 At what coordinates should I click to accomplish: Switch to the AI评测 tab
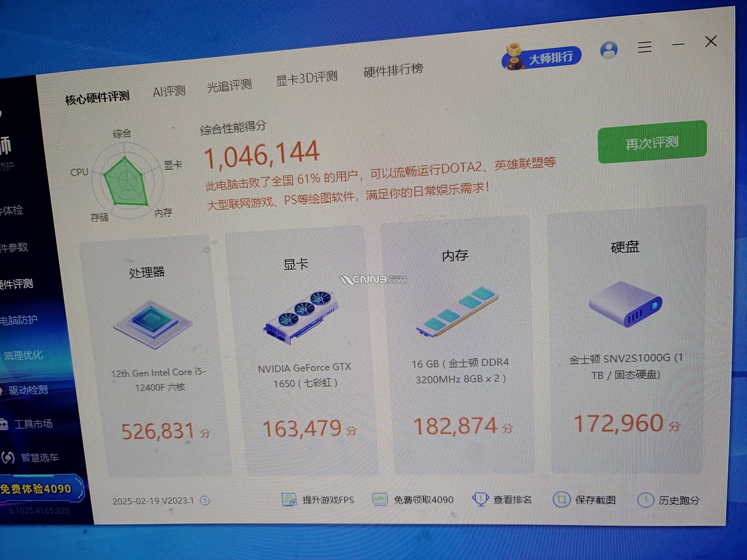(169, 91)
